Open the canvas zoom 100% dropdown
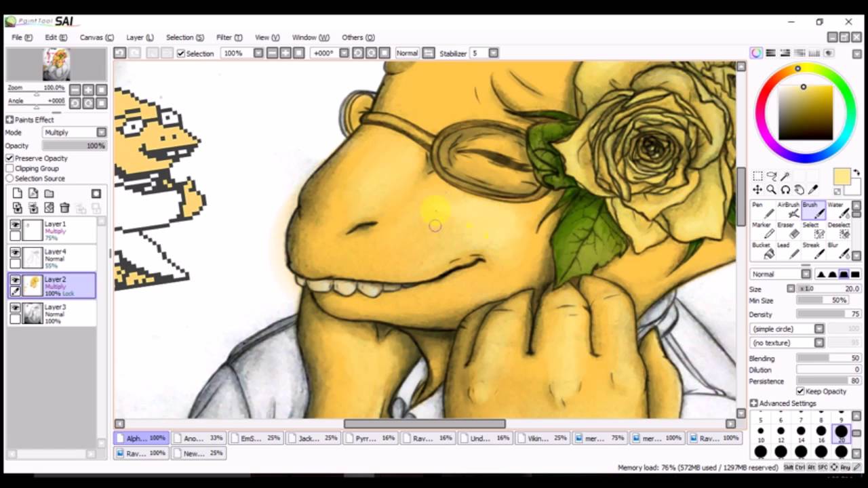 click(258, 53)
